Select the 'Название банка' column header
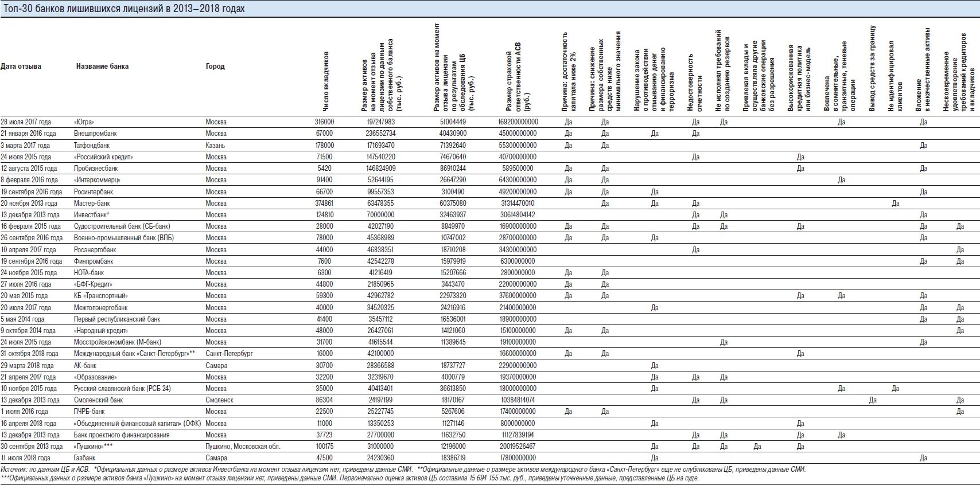Image resolution: width=980 pixels, height=485 pixels. pyautogui.click(x=102, y=67)
